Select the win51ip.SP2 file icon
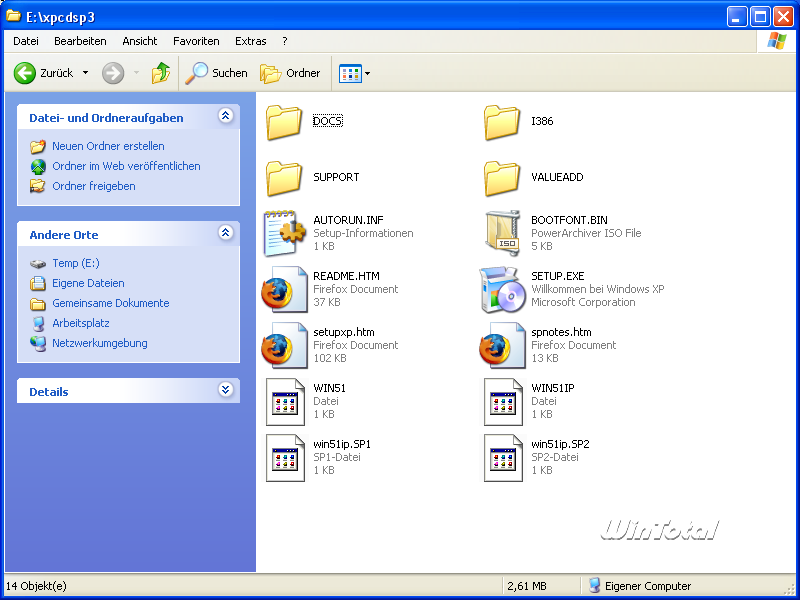This screenshot has width=800, height=600. coord(503,458)
